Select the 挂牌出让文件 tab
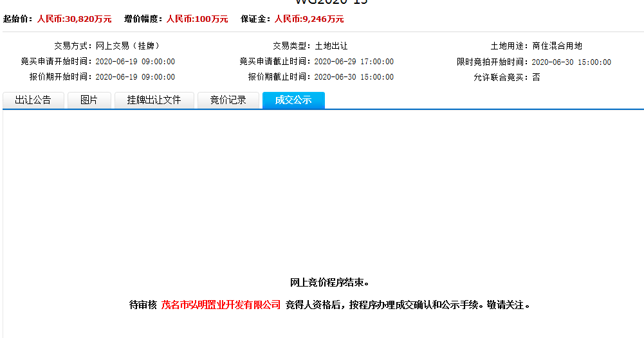The height and width of the screenshot is (338, 644). [x=154, y=100]
